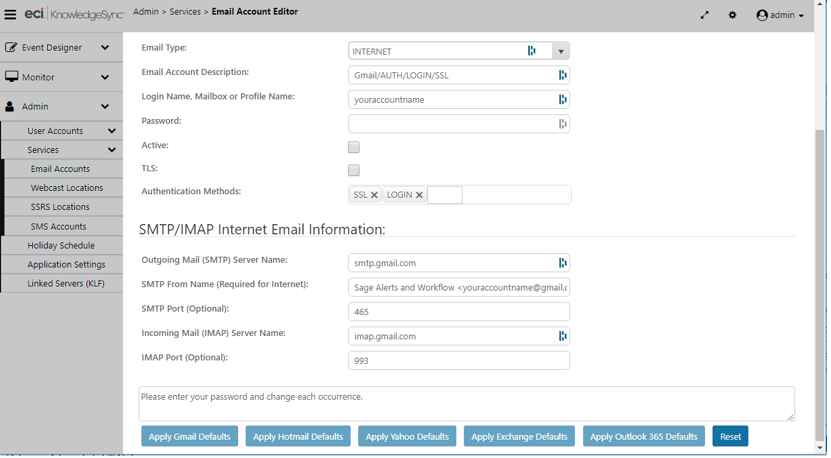Click Apply Exchange Defaults button
Screen dimensions: 831x458
(519, 437)
